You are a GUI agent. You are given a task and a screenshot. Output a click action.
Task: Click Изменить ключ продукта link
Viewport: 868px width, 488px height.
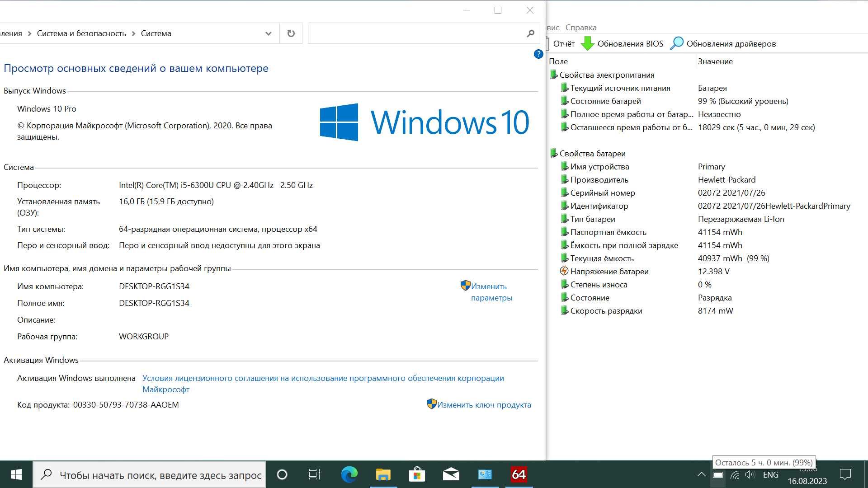(484, 405)
